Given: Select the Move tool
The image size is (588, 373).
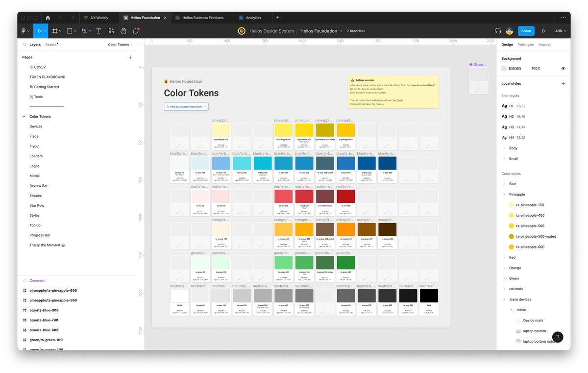Looking at the screenshot, I should pos(40,30).
